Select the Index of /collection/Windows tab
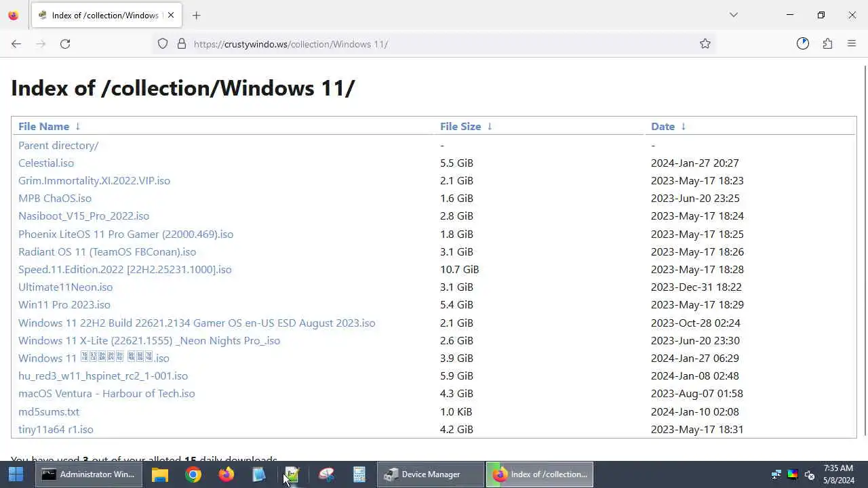Viewport: 868px width, 488px height. click(105, 15)
